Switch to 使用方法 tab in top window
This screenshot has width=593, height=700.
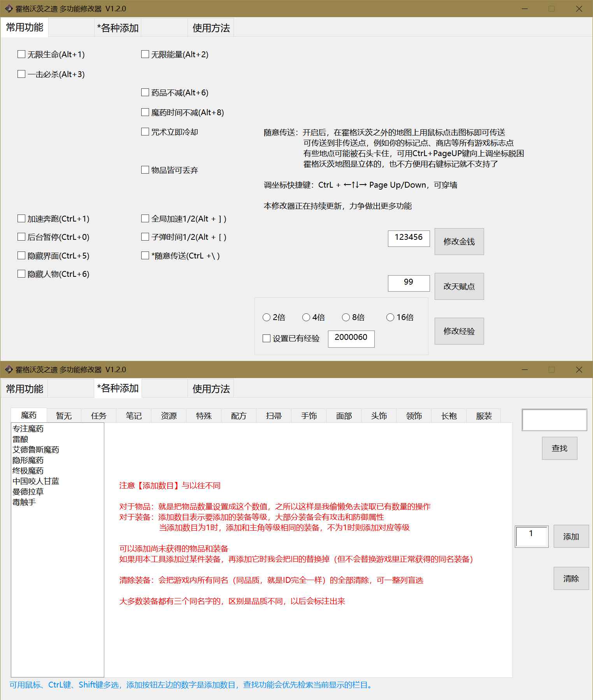(x=211, y=28)
